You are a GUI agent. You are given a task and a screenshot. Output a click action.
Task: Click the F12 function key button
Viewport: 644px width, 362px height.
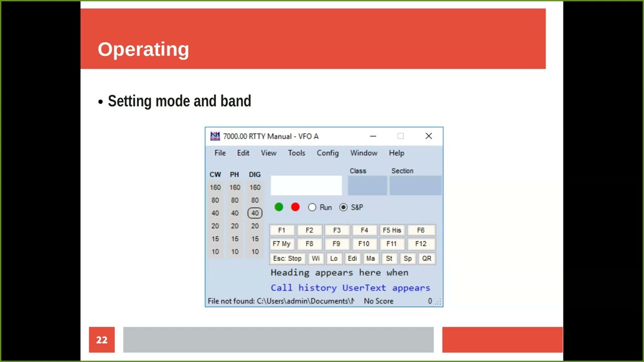(x=421, y=244)
